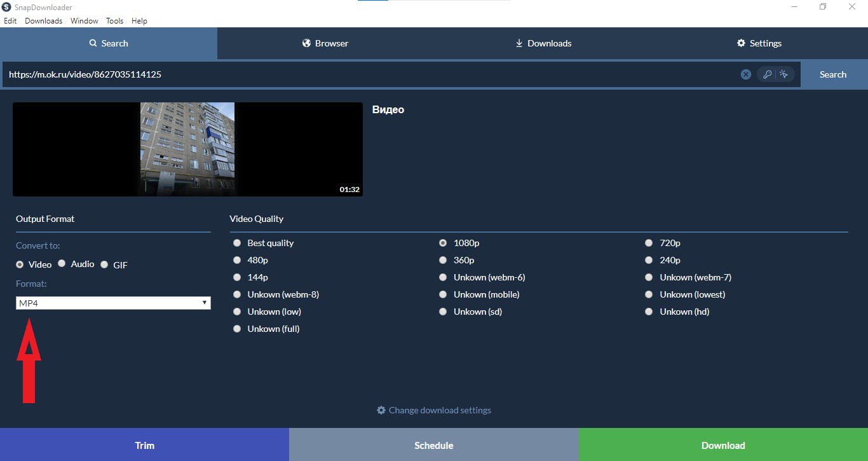
Task: Click the green Download button
Action: coord(723,445)
